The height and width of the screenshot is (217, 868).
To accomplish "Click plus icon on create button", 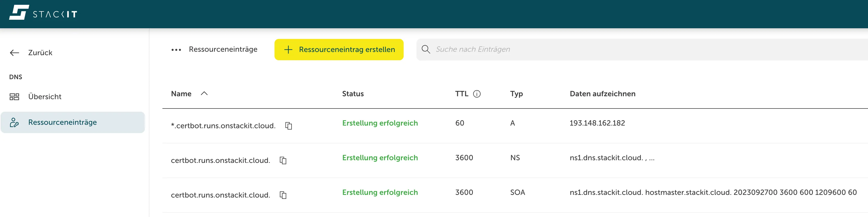I will click(x=288, y=50).
